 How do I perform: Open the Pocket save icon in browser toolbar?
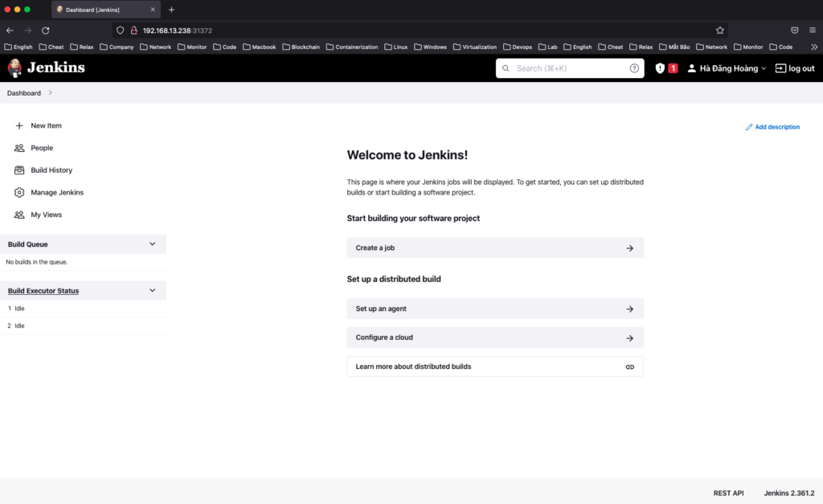point(795,31)
